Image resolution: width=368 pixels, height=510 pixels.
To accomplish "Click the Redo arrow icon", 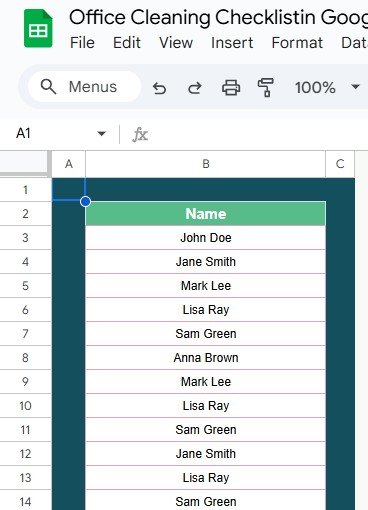I will (195, 88).
